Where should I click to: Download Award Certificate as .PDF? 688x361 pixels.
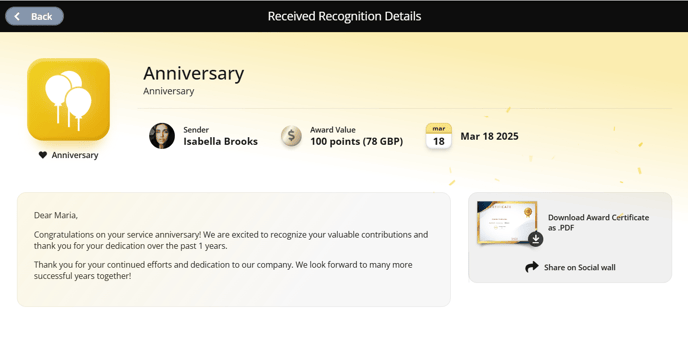click(x=598, y=222)
